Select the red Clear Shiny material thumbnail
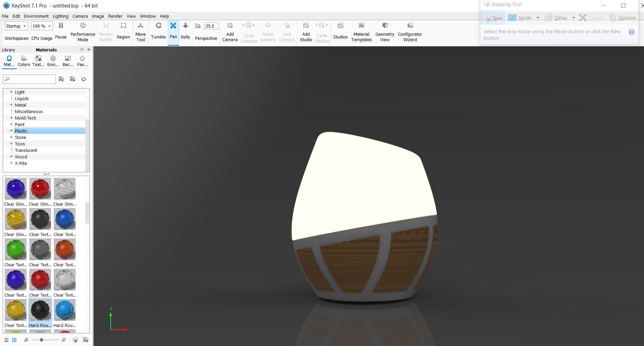 point(40,189)
